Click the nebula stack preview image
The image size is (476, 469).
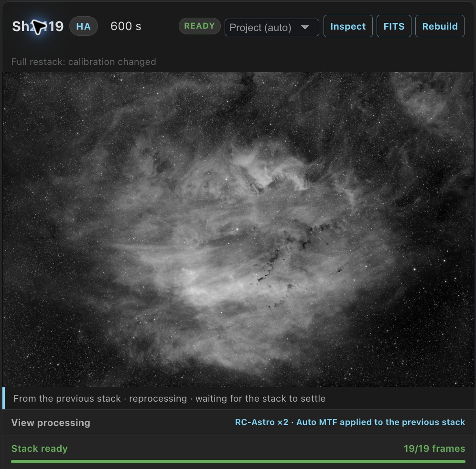tap(238, 229)
